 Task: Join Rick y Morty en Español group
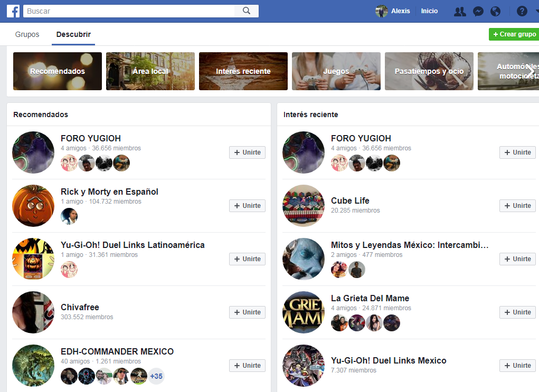247,205
